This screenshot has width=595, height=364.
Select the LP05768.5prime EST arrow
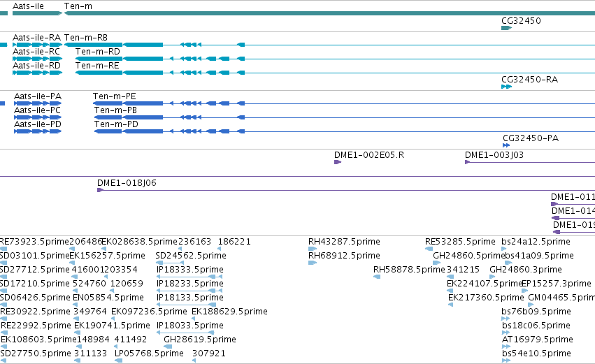pos(118,361)
